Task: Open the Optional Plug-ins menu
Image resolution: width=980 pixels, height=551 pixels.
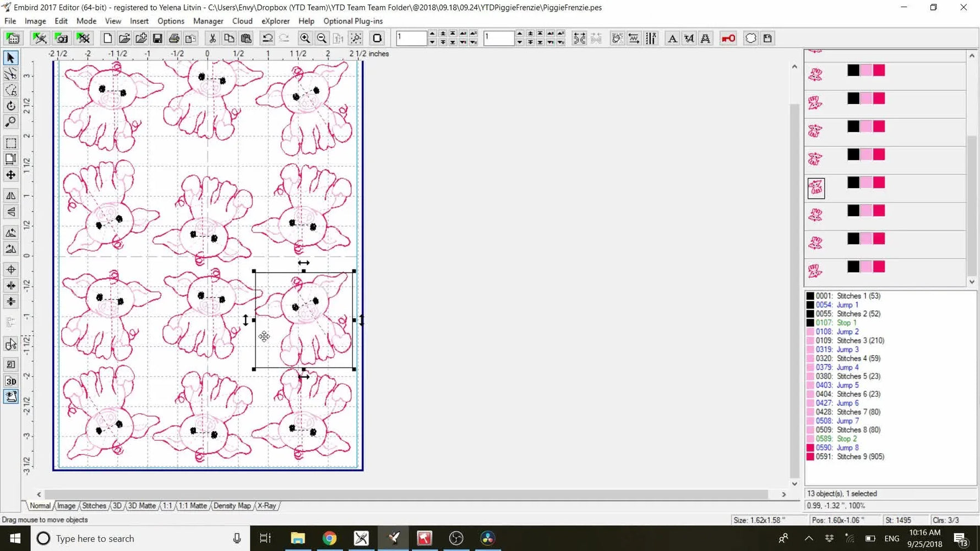Action: coord(352,21)
